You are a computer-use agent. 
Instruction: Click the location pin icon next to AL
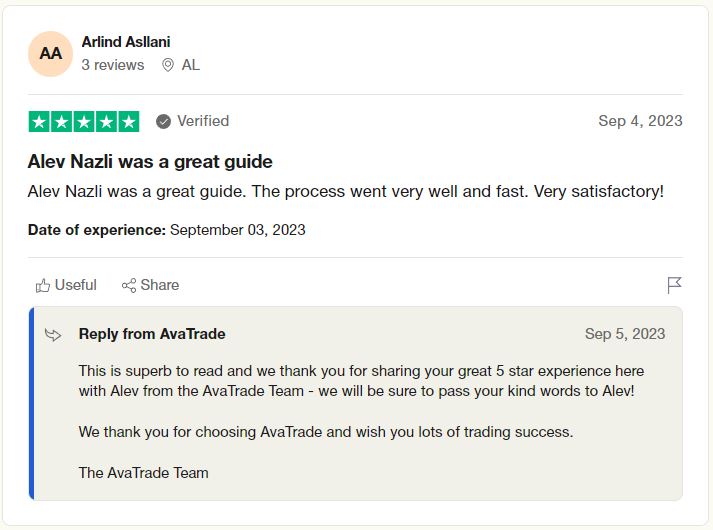point(168,65)
